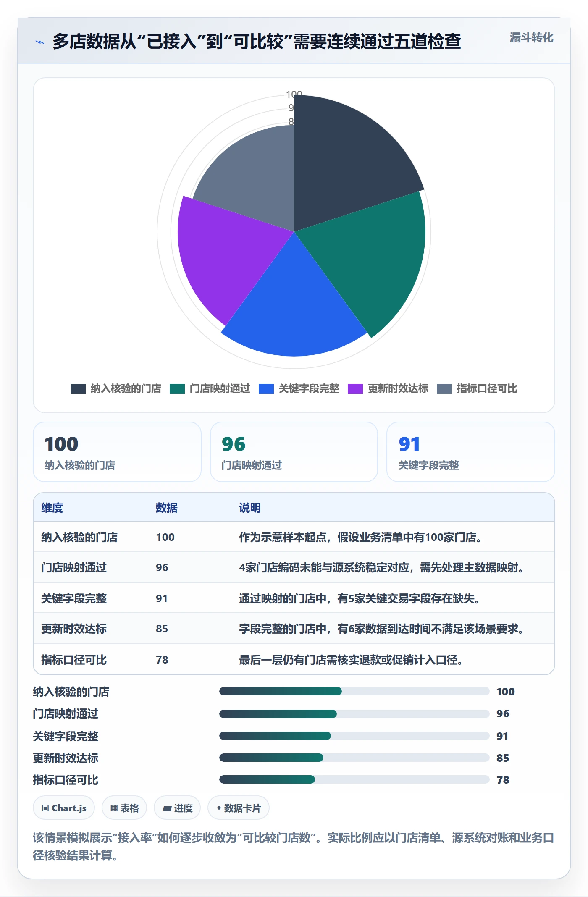Open the 91 关键字段完整 data card

coord(471,452)
